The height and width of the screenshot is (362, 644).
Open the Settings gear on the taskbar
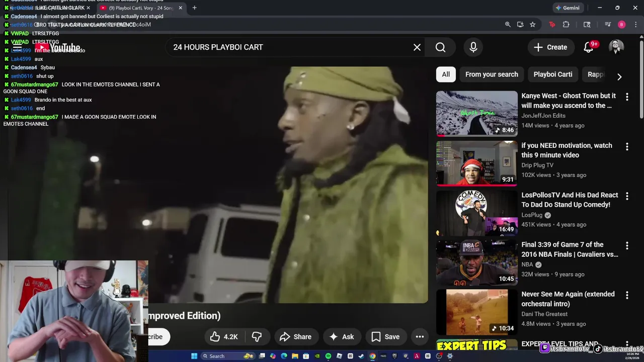pyautogui.click(x=450, y=356)
